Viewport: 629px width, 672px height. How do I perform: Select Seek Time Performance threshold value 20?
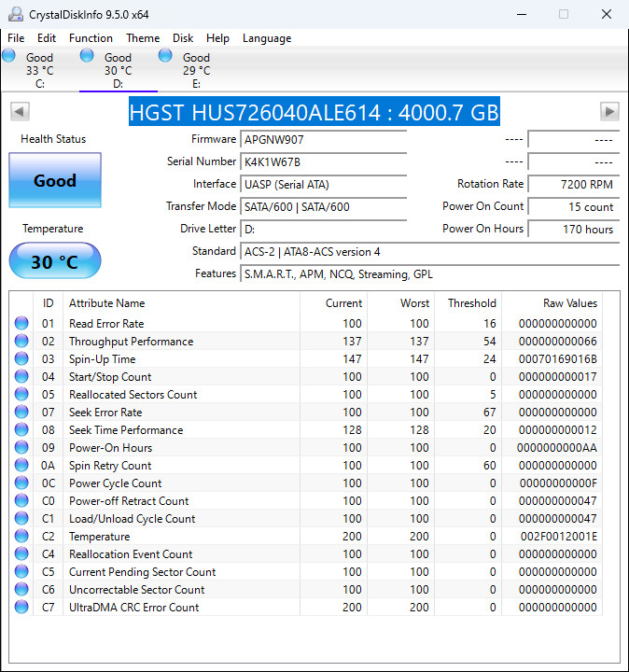coord(490,430)
